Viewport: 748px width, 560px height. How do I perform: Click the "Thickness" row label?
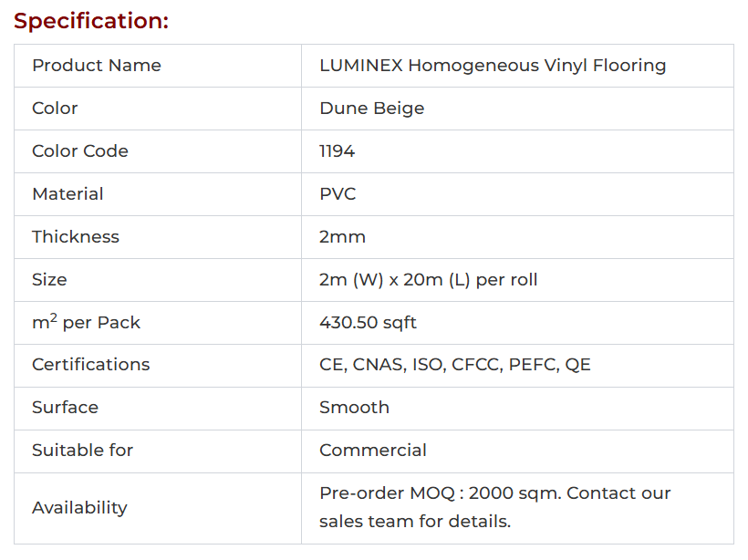[x=76, y=237]
